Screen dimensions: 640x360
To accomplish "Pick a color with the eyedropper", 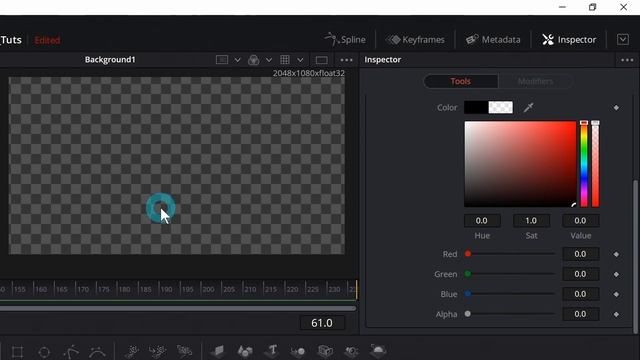I will (x=529, y=107).
